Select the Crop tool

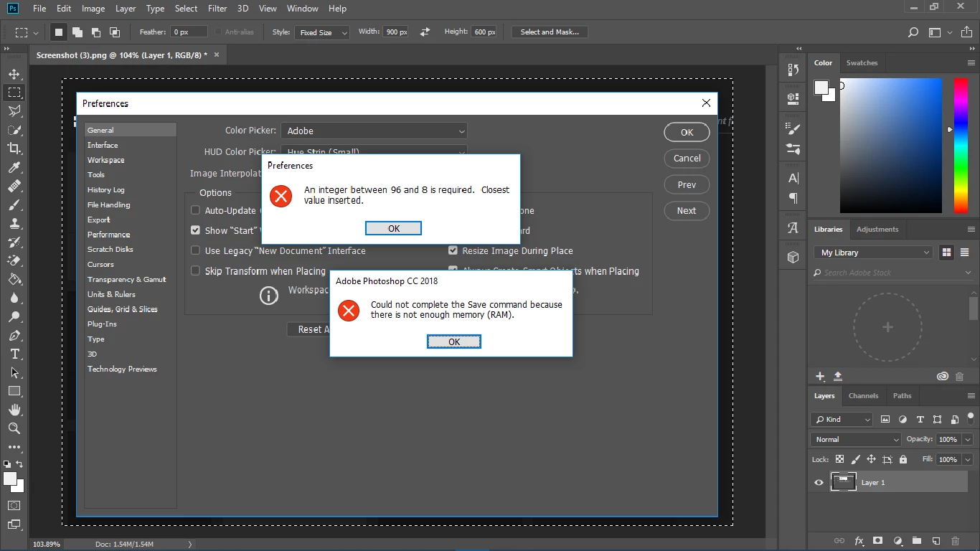click(x=14, y=149)
